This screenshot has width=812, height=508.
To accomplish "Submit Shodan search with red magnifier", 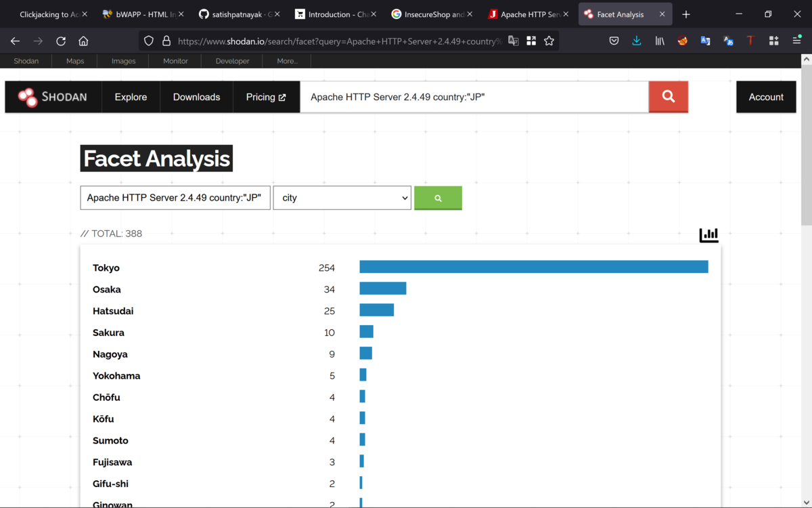I will (669, 97).
